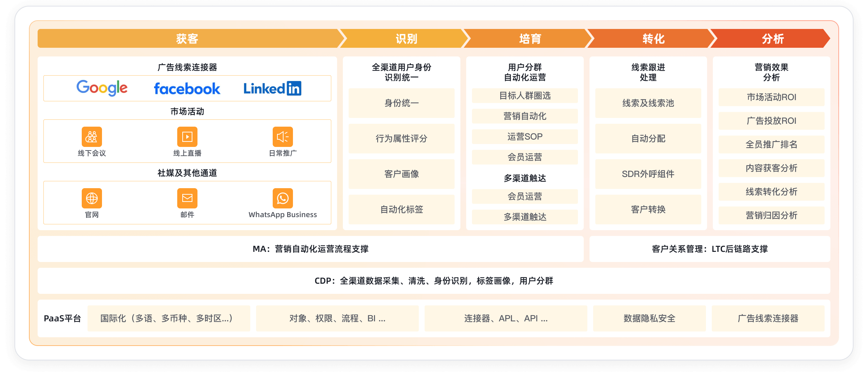Click the 自动化标签 box
The height and width of the screenshot is (372, 868).
[401, 210]
